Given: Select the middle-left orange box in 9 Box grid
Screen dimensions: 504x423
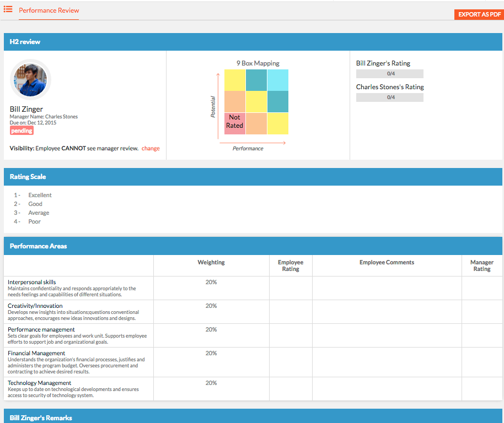Looking at the screenshot, I should click(x=235, y=102).
